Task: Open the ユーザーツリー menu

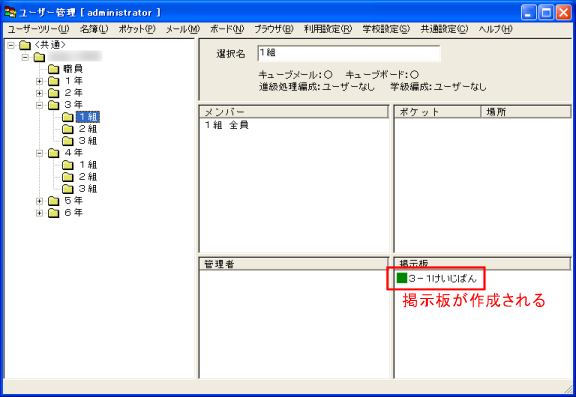Action: [x=39, y=29]
